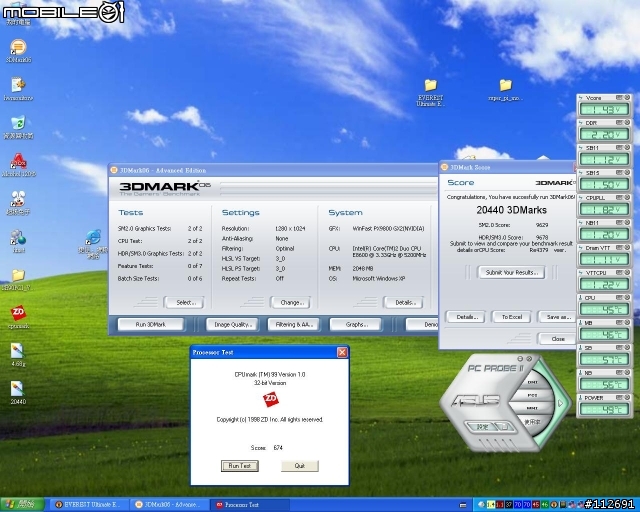
Task: Expand PC Probe II with the side arrow
Action: coord(560,403)
